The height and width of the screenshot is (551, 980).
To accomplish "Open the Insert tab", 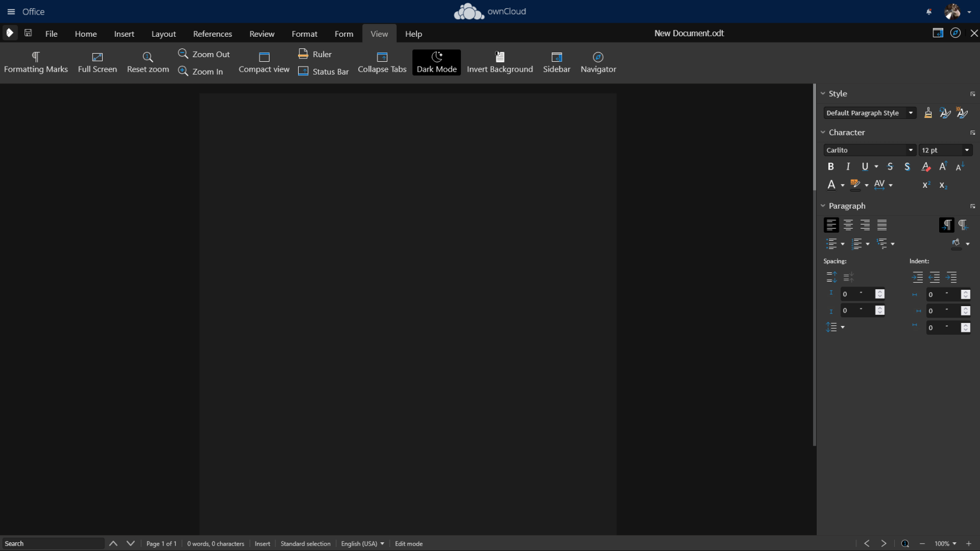I will (x=124, y=34).
